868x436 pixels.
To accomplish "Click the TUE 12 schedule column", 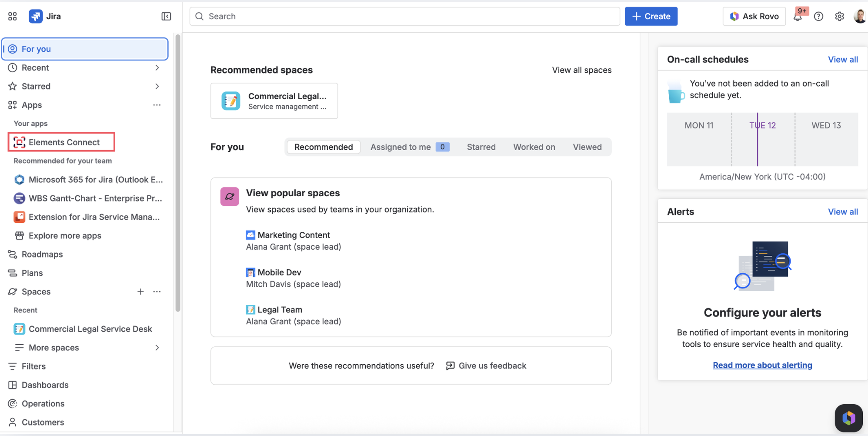I will [x=762, y=140].
